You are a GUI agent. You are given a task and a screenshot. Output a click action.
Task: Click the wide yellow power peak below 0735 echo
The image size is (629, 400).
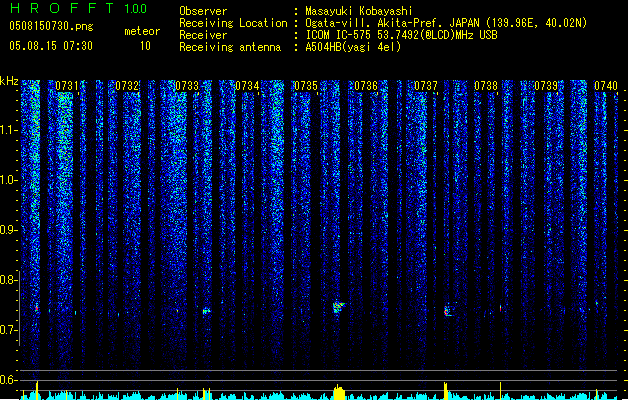pyautogui.click(x=339, y=392)
